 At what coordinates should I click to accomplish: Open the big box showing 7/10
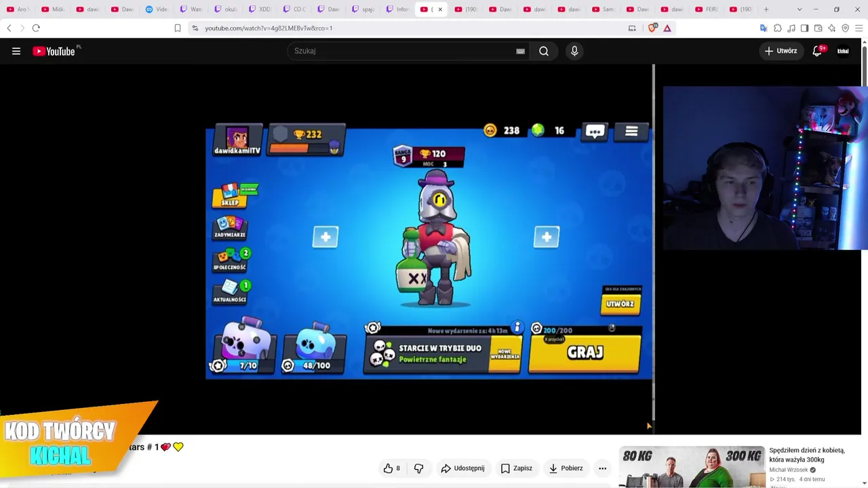(x=243, y=346)
